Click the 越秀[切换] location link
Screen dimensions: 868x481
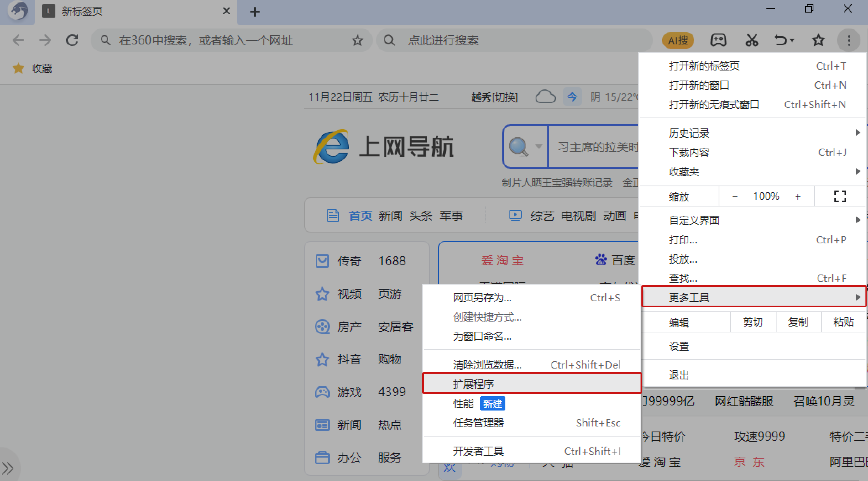[494, 97]
